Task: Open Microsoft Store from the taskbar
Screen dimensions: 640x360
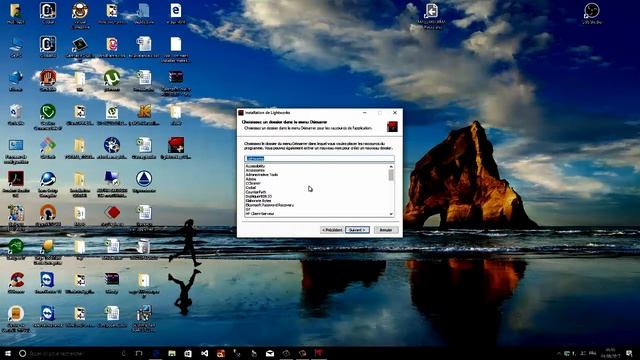Action: pos(188,353)
